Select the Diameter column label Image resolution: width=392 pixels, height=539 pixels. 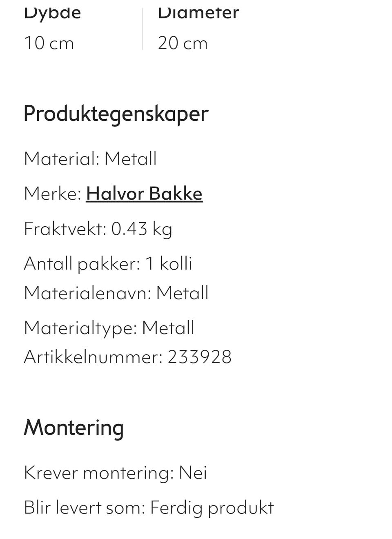tap(198, 12)
